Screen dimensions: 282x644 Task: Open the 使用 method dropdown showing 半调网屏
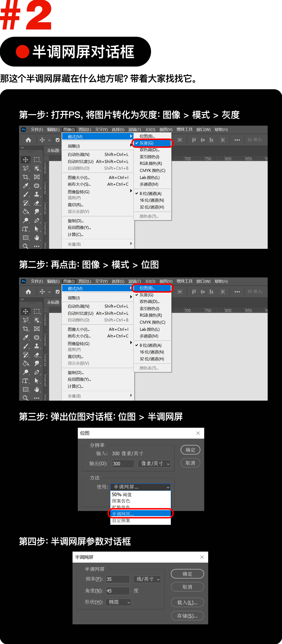pyautogui.click(x=140, y=487)
